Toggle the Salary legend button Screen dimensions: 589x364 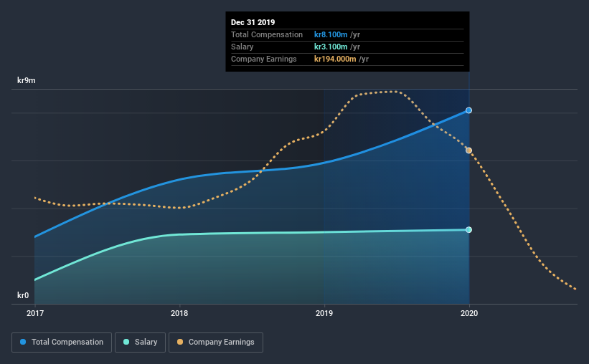point(140,343)
